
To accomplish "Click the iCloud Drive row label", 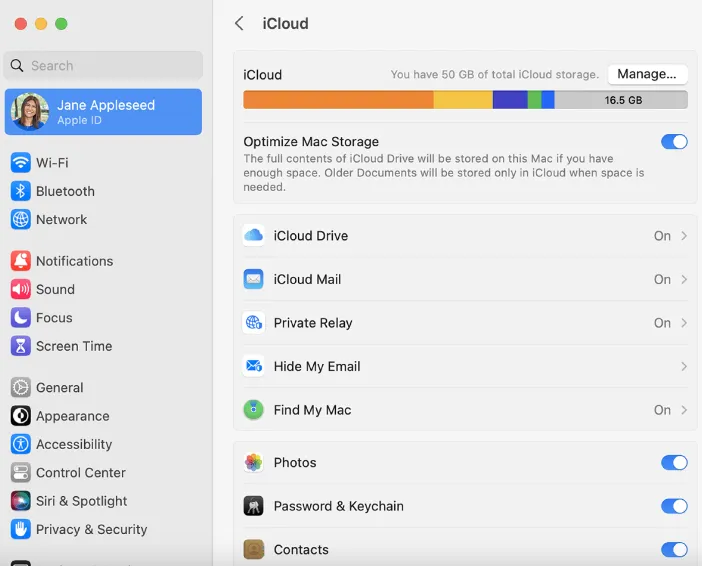I will point(311,236).
